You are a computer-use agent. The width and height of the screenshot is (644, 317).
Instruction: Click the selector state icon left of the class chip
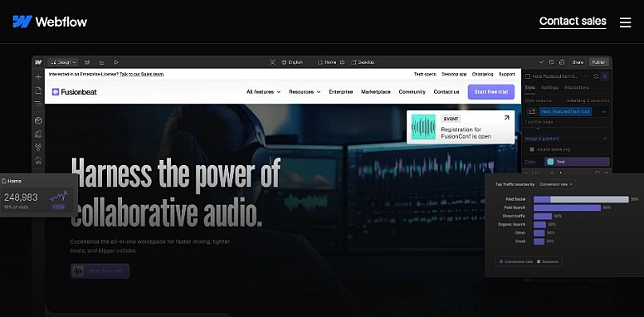[x=531, y=112]
